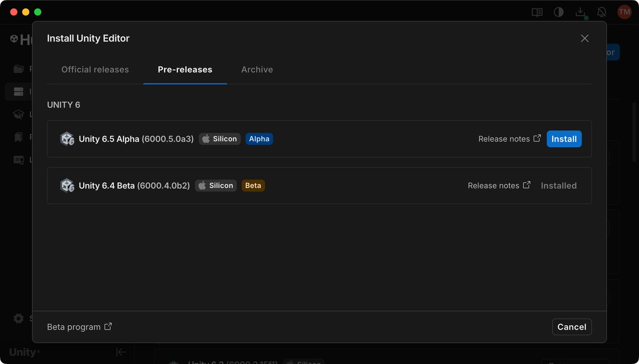Click the Unity 6.5 Alpha editor icon

pos(67,139)
